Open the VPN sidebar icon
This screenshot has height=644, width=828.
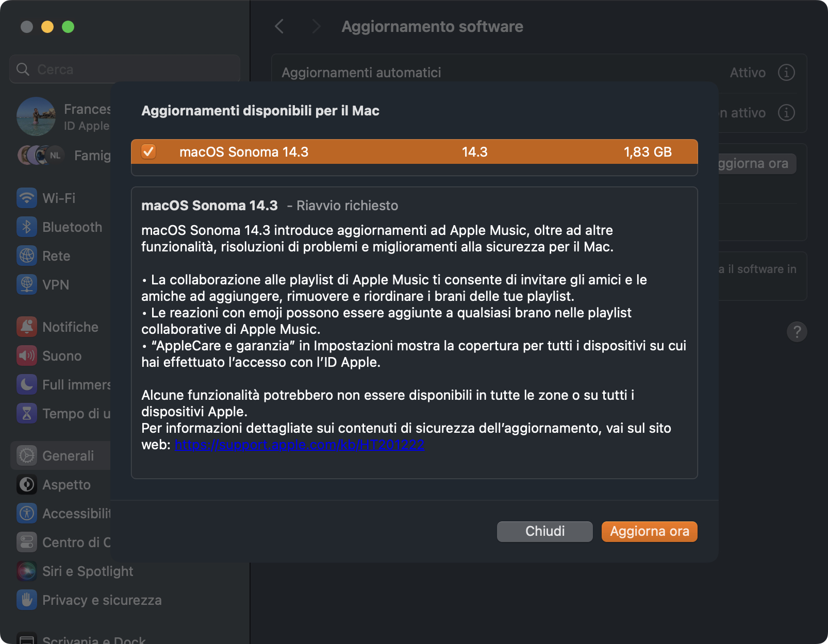click(x=27, y=284)
